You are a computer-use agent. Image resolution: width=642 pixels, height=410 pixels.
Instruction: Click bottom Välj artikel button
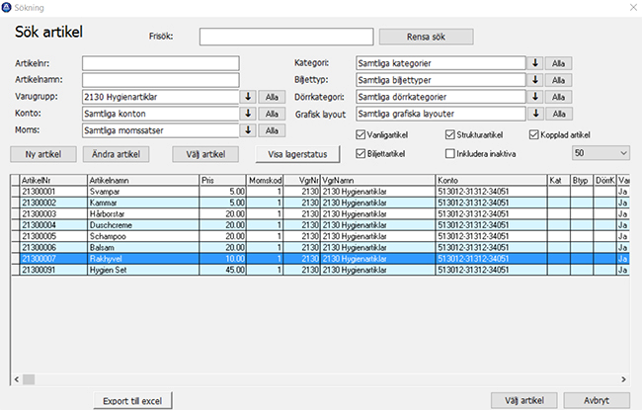coord(524,400)
